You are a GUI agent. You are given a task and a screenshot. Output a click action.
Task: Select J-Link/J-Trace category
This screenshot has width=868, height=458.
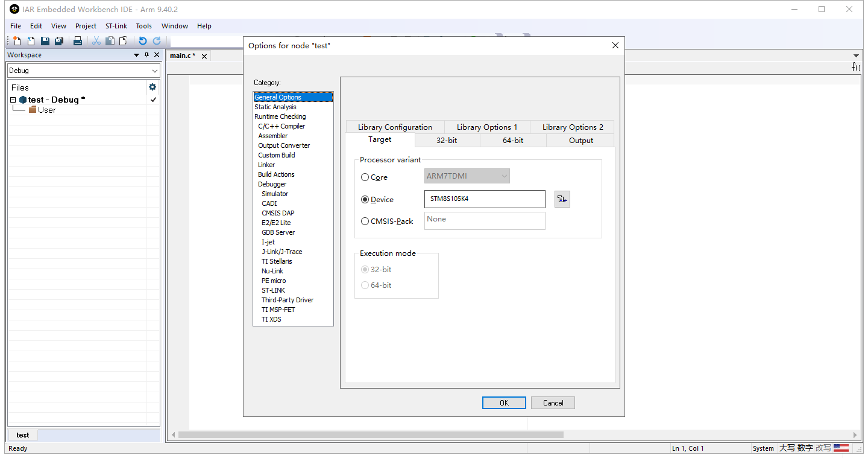click(282, 252)
